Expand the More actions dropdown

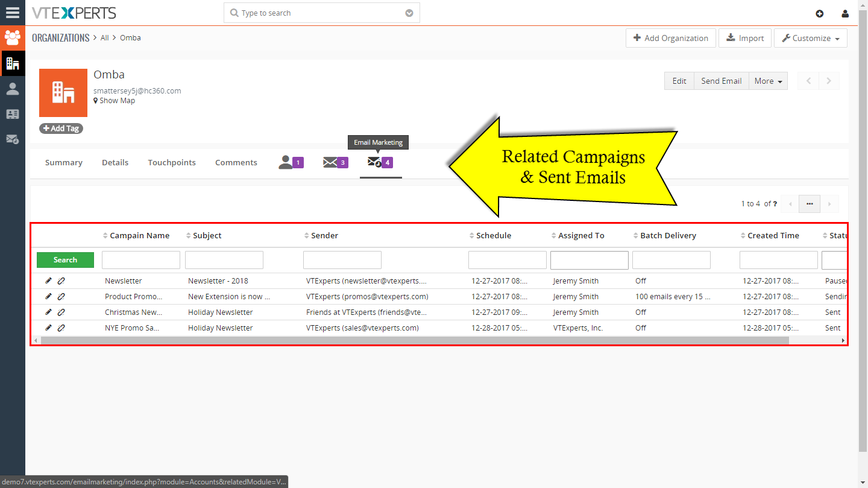[x=768, y=81]
